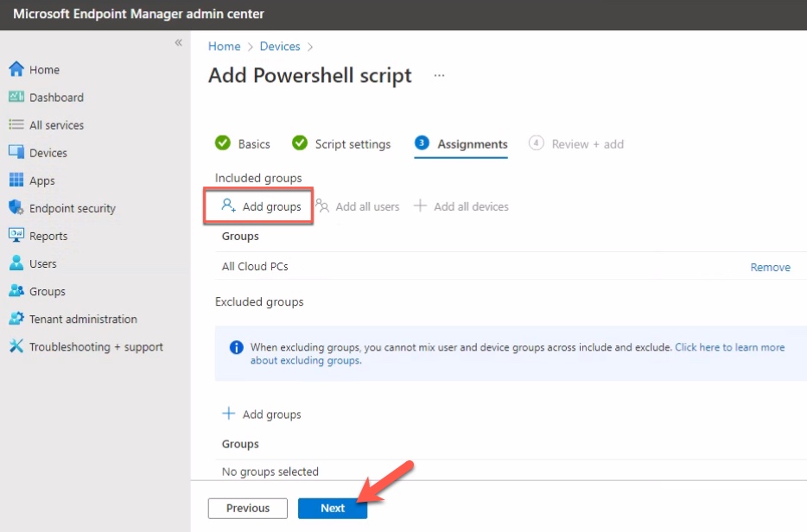Click the green checkmark beside Script settings
This screenshot has height=532, width=807.
300,143
